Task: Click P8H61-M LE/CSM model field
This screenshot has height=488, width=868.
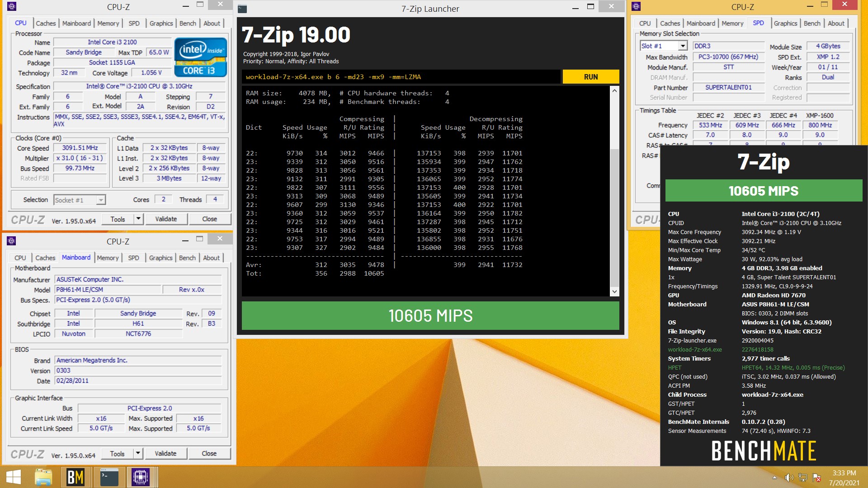Action: pos(108,290)
